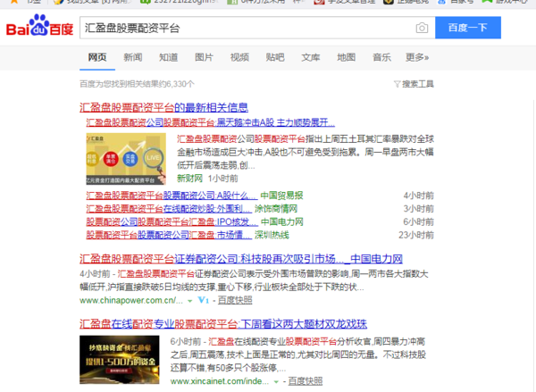Open result 下周看这两大题材双龙戏珠
This screenshot has width=536, height=392.
point(223,324)
